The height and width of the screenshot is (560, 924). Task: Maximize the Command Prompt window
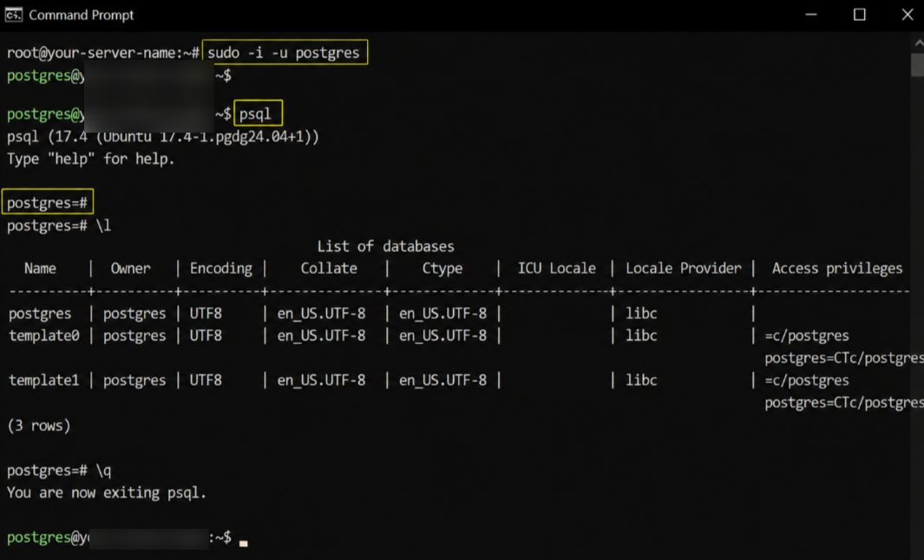(859, 15)
